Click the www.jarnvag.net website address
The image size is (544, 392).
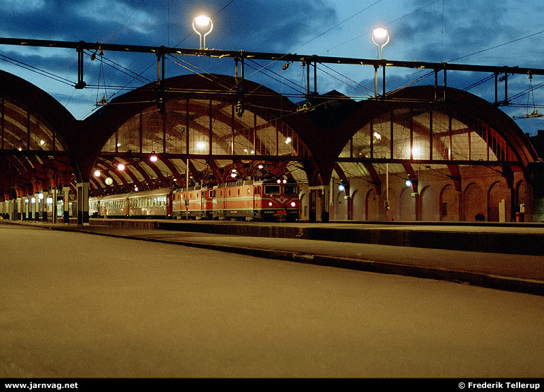click(41, 386)
